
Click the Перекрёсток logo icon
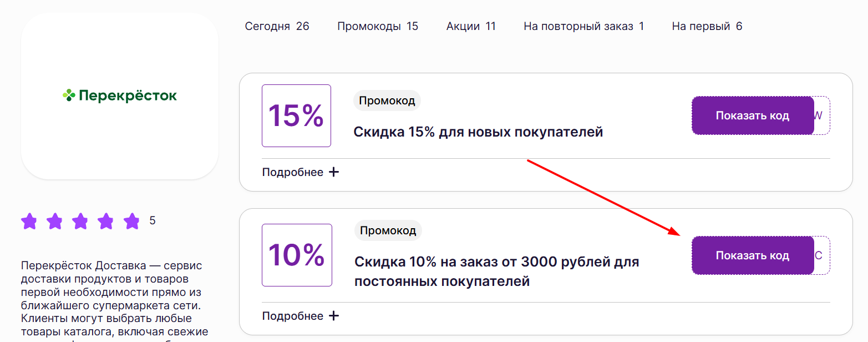click(120, 95)
